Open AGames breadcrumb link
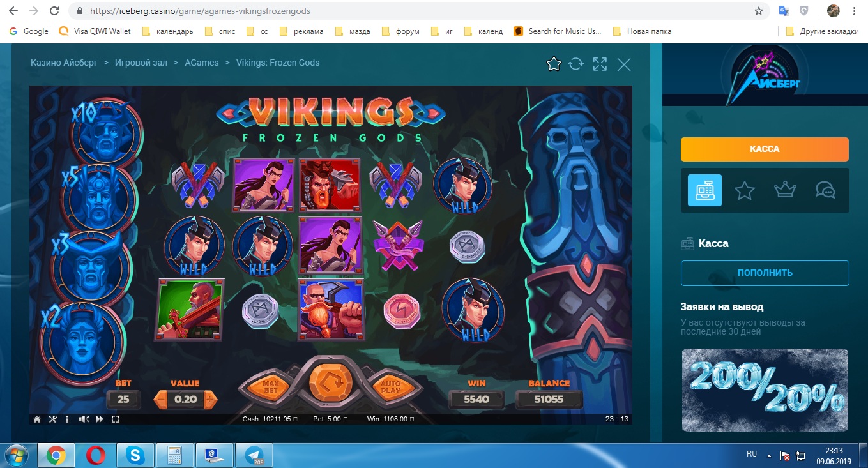Viewport: 868px width, 468px height. coord(202,63)
